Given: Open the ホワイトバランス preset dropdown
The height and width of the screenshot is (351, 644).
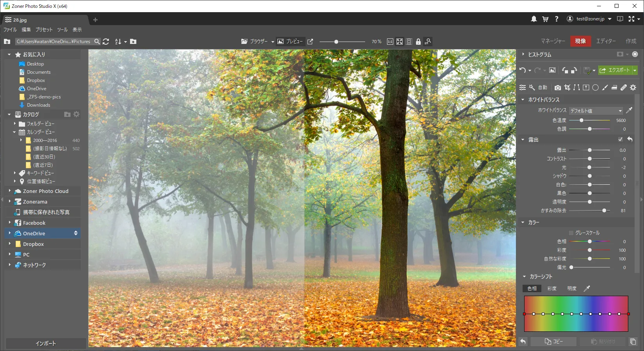Looking at the screenshot, I should pyautogui.click(x=596, y=111).
